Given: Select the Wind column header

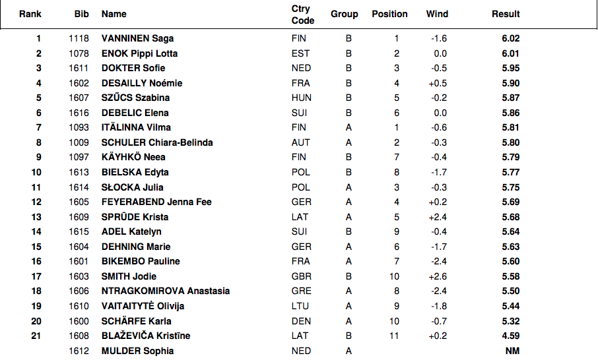Looking at the screenshot, I should click(437, 14).
